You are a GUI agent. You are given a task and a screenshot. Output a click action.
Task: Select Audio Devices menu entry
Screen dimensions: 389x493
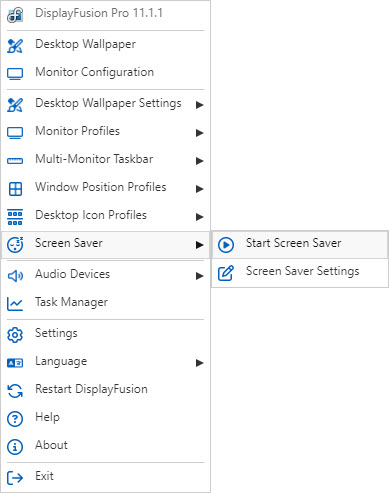(x=105, y=276)
